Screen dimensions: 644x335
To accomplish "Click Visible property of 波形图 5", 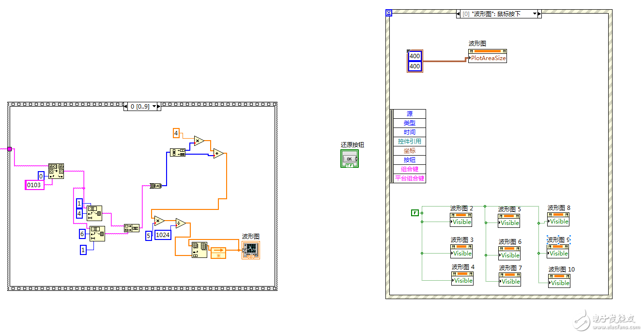I will (x=509, y=223).
